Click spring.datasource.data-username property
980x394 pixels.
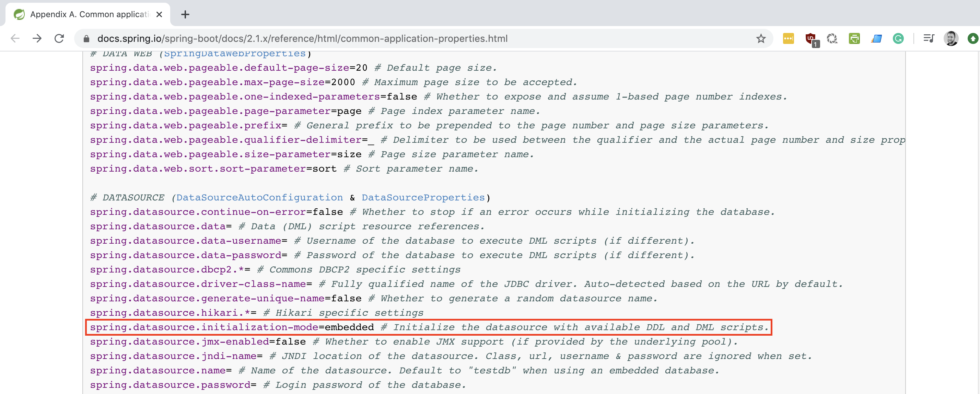point(186,241)
